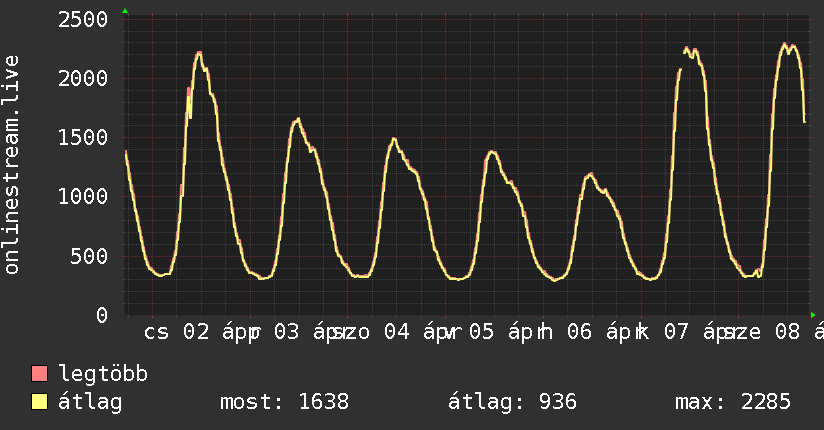Image resolution: width=824 pixels, height=430 pixels.
Task: Click the 04 date label on x-axis
Action: 396,332
